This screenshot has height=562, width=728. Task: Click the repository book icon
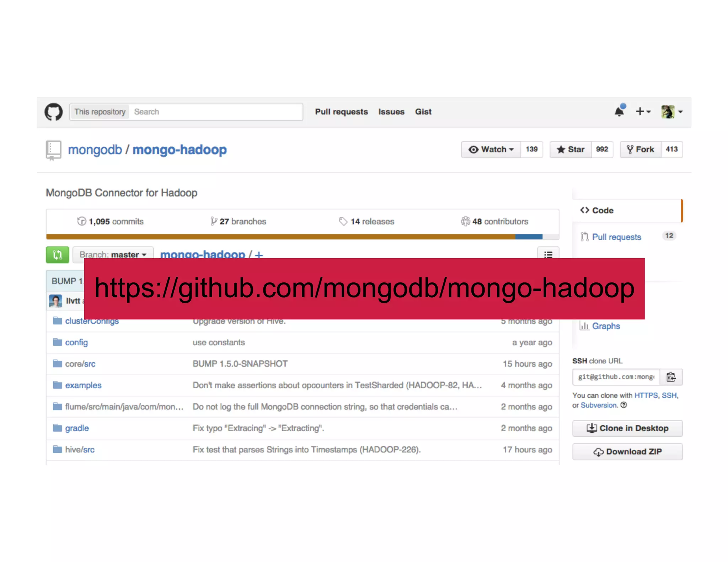53,151
